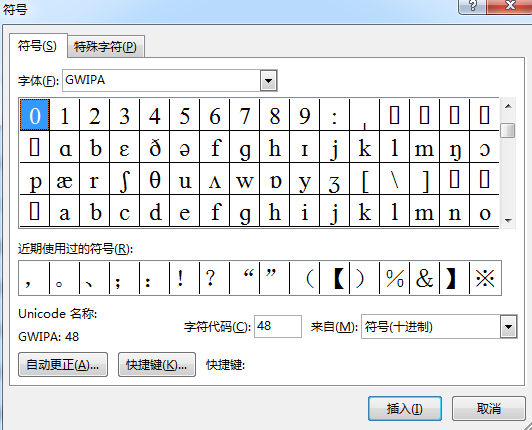Select the letter w symbol cell
532x430 pixels.
[x=245, y=179]
